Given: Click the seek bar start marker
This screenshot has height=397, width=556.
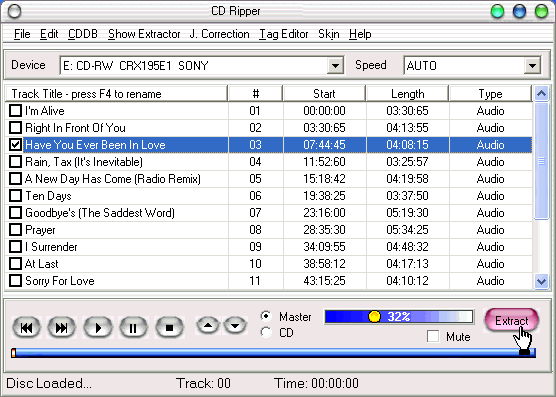Looking at the screenshot, I should click(13, 353).
